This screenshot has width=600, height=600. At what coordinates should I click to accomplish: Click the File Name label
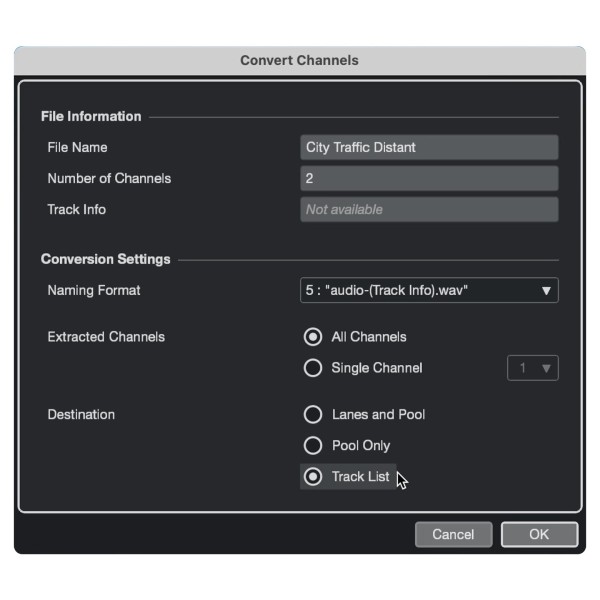(77, 147)
